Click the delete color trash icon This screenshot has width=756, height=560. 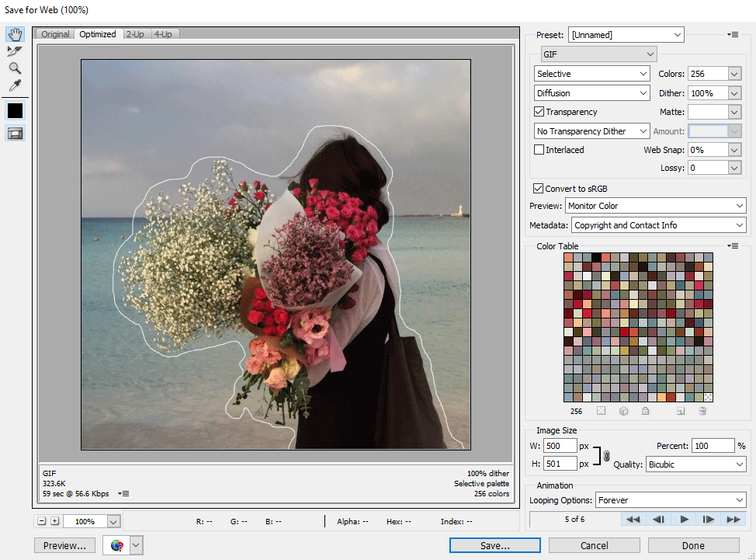pyautogui.click(x=702, y=411)
